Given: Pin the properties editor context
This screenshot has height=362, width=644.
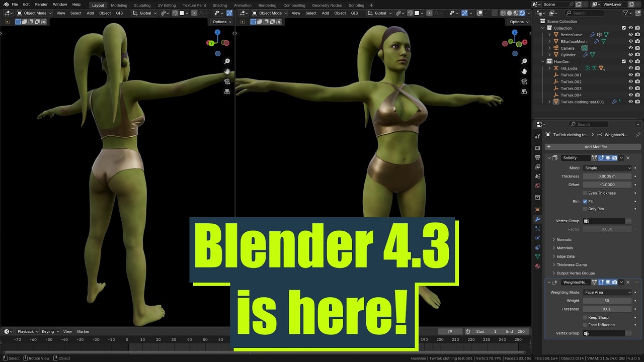Looking at the screenshot, I should point(638,135).
